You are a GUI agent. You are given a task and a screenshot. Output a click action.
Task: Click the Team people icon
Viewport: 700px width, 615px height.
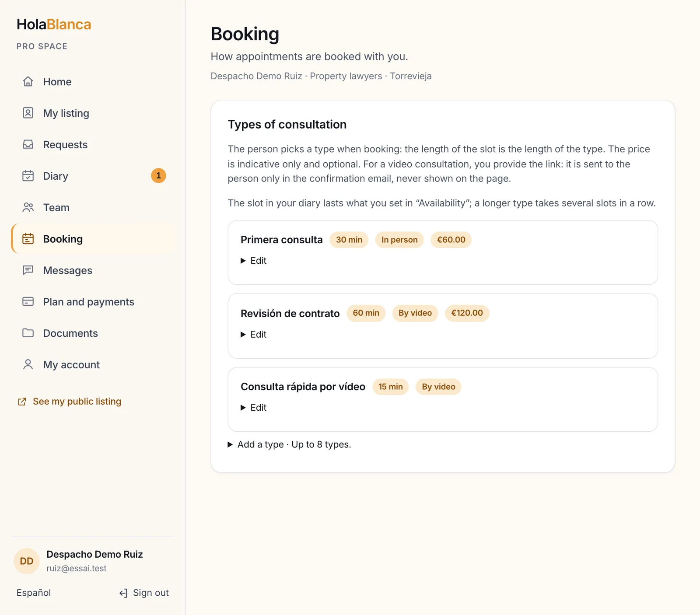point(28,207)
